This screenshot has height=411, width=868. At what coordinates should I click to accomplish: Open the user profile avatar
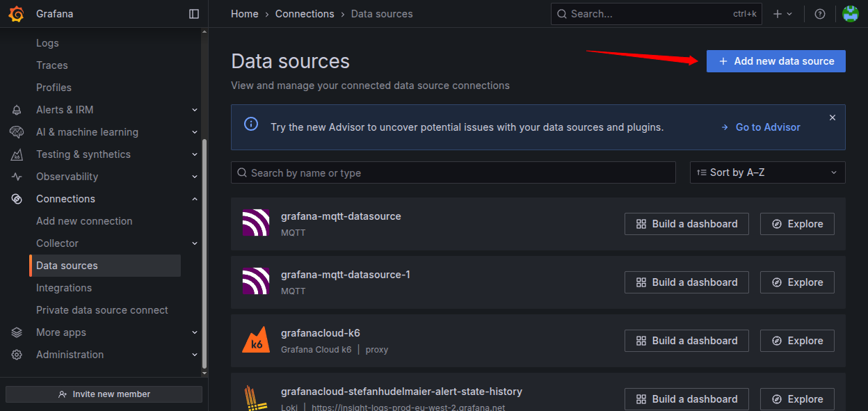click(x=850, y=14)
